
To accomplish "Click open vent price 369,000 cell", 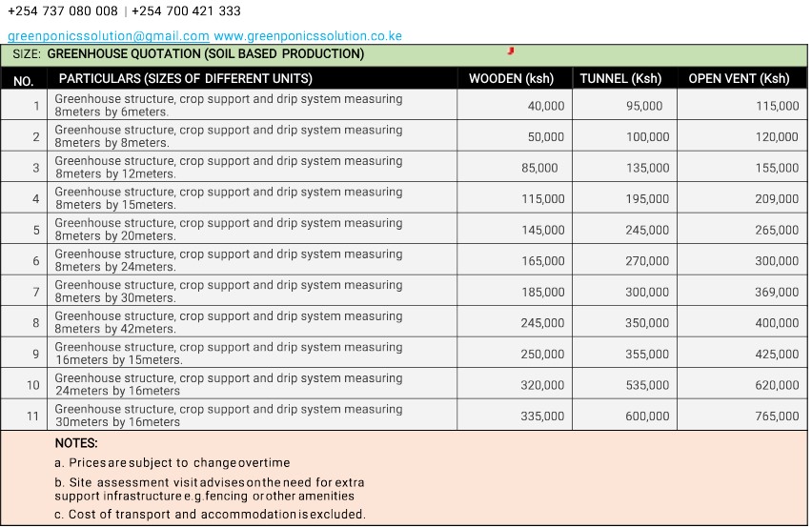I will coord(777,293).
